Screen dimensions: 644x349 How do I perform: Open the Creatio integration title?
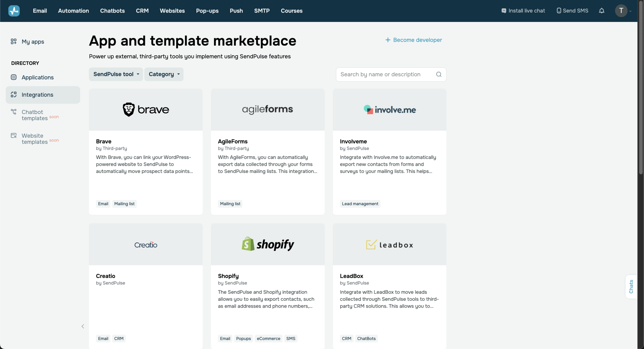(105, 276)
